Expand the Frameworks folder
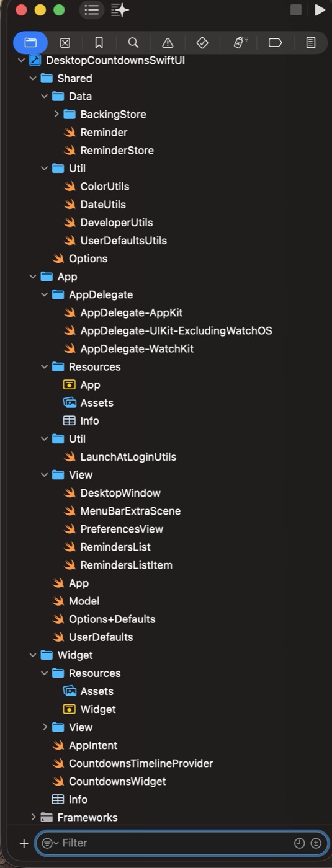Screen dimensions: 332x868 (x=33, y=817)
